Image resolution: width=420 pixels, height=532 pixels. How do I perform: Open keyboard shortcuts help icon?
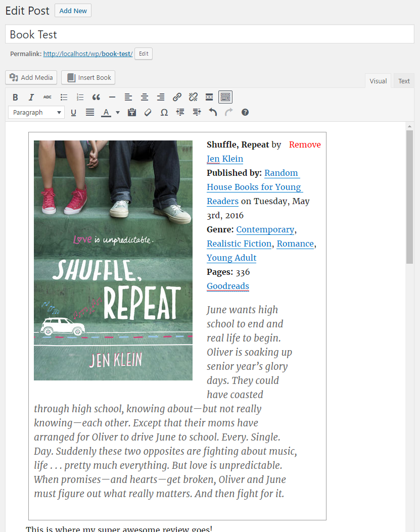(x=245, y=112)
